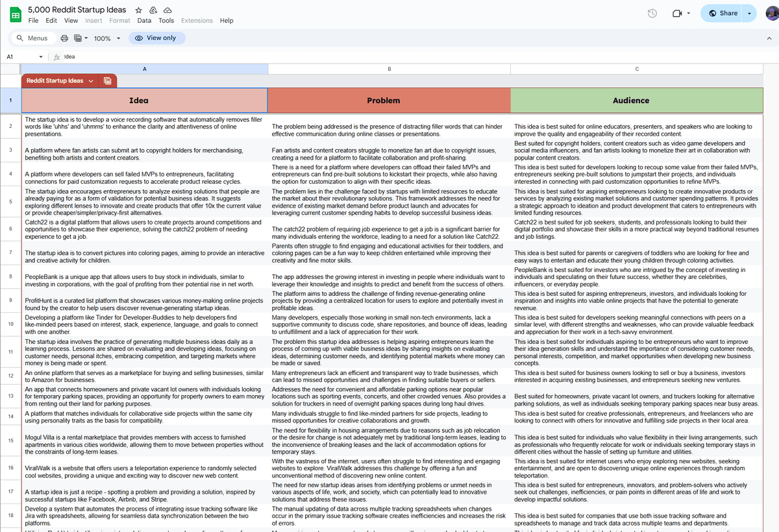Click the magnifier in Menus search
The height and width of the screenshot is (532, 779).
click(20, 38)
